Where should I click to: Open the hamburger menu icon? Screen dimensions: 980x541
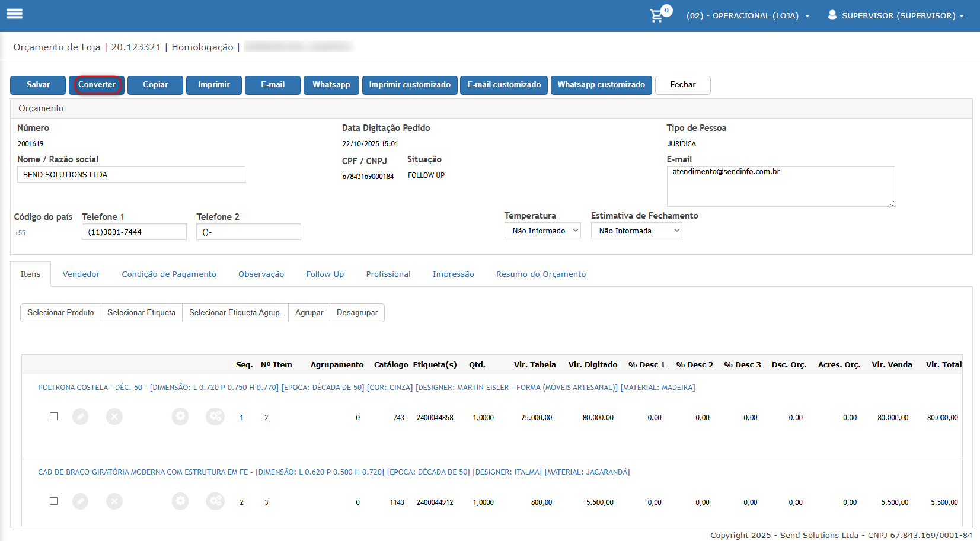pos(14,14)
